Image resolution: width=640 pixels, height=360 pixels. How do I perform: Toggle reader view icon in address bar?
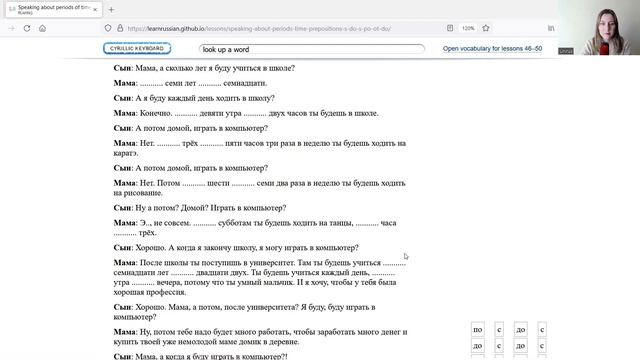point(450,28)
